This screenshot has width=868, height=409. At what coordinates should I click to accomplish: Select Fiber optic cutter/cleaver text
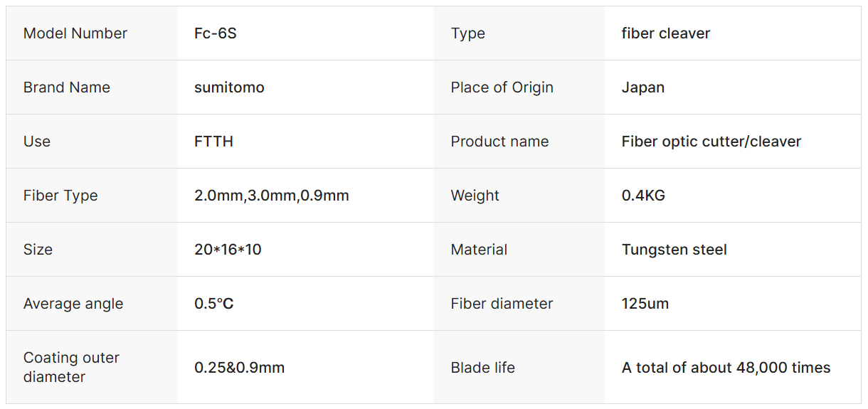711,142
